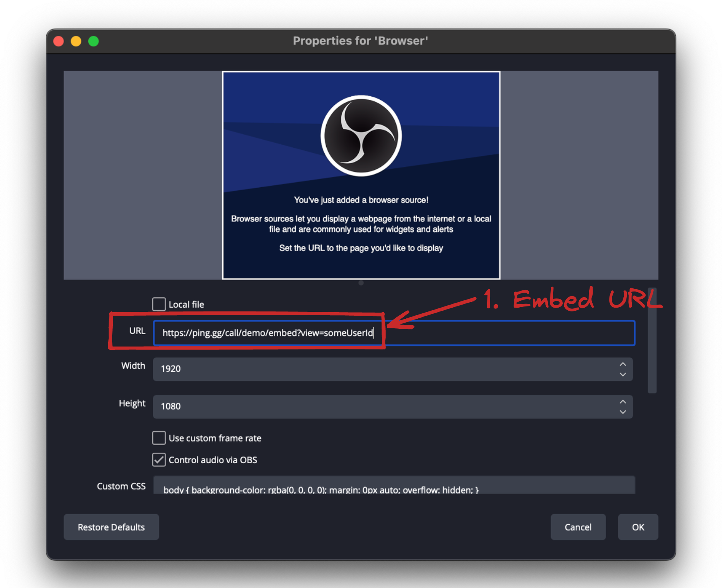Click the splitter handle below the preview
Screen dimensions: 722x588
coord(361,283)
